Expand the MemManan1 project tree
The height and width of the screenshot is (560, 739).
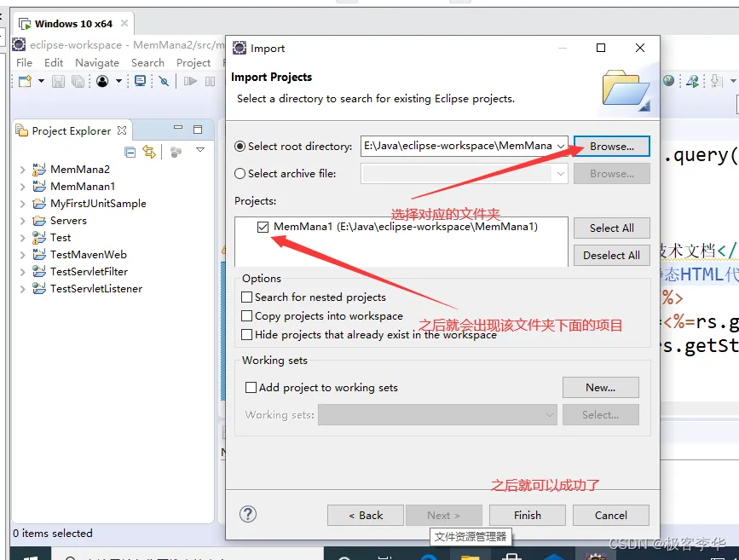click(22, 187)
